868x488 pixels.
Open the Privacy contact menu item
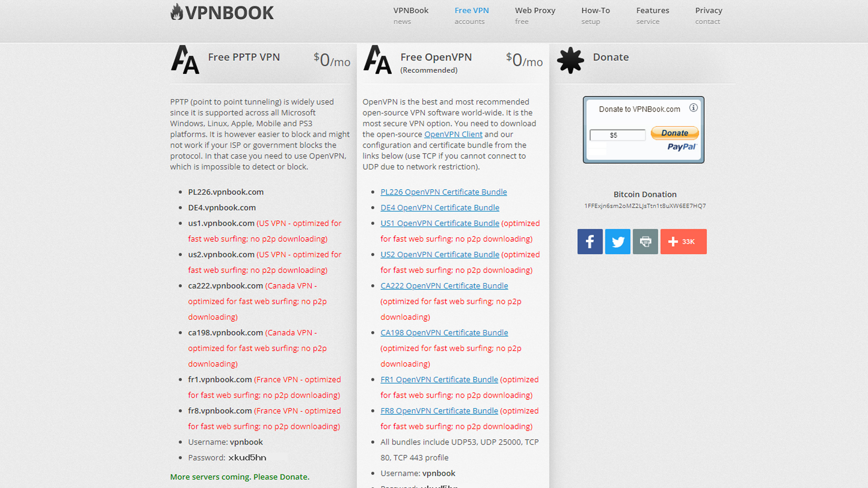pos(709,15)
